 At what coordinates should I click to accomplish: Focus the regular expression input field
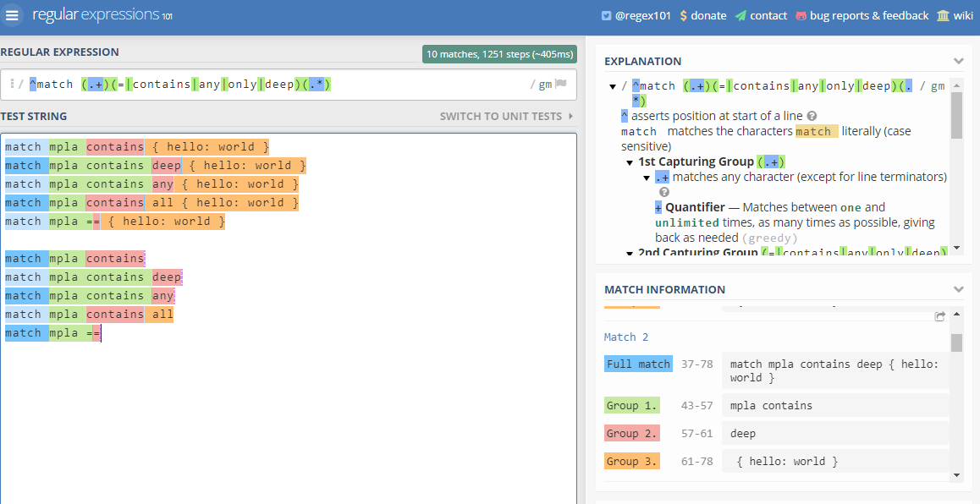288,85
